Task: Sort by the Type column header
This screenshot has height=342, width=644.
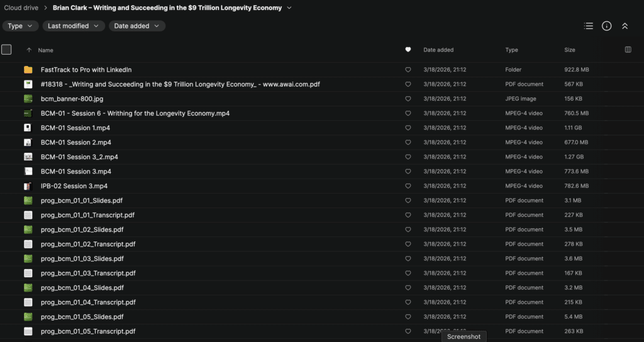Action: pyautogui.click(x=511, y=50)
